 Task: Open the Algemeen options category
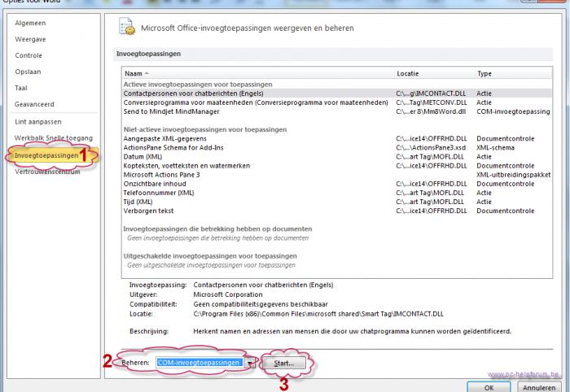click(30, 23)
